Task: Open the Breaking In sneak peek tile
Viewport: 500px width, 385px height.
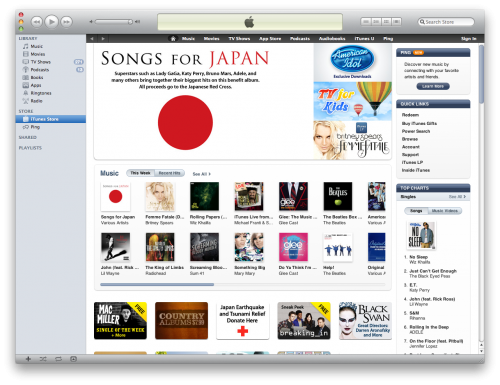Action: click(x=304, y=321)
